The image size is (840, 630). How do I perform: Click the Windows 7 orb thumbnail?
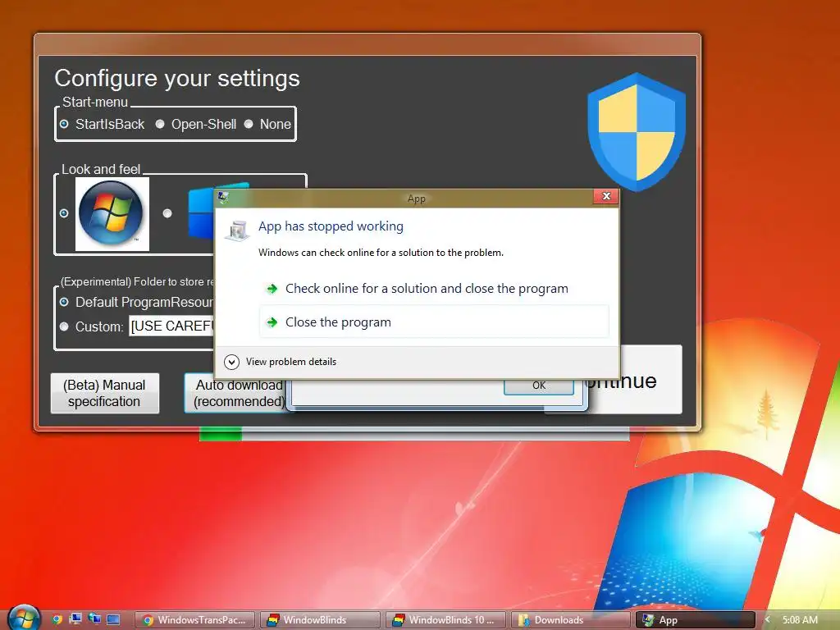[112, 214]
